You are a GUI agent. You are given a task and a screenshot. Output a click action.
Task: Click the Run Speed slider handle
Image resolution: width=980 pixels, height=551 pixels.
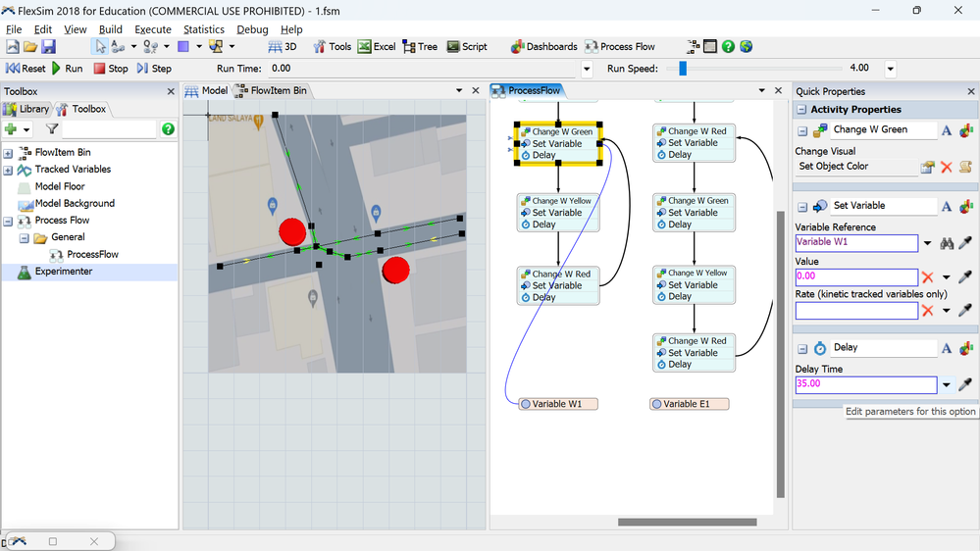click(683, 69)
